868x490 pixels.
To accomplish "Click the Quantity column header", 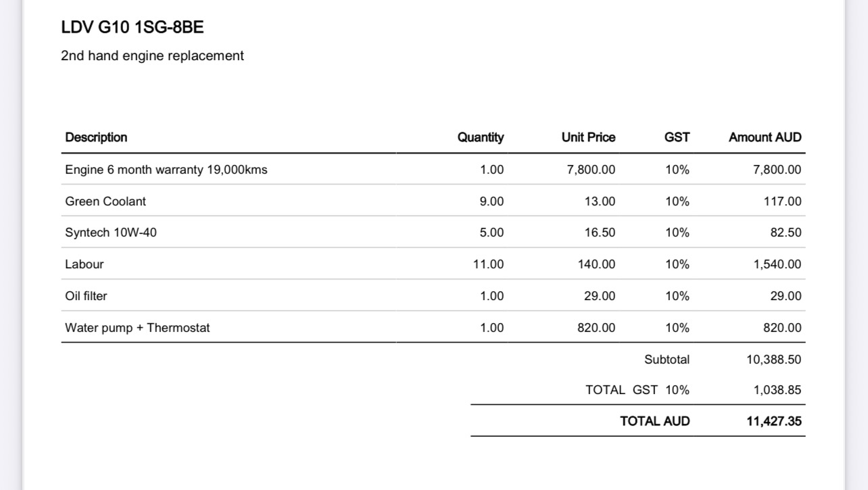I will tap(480, 137).
